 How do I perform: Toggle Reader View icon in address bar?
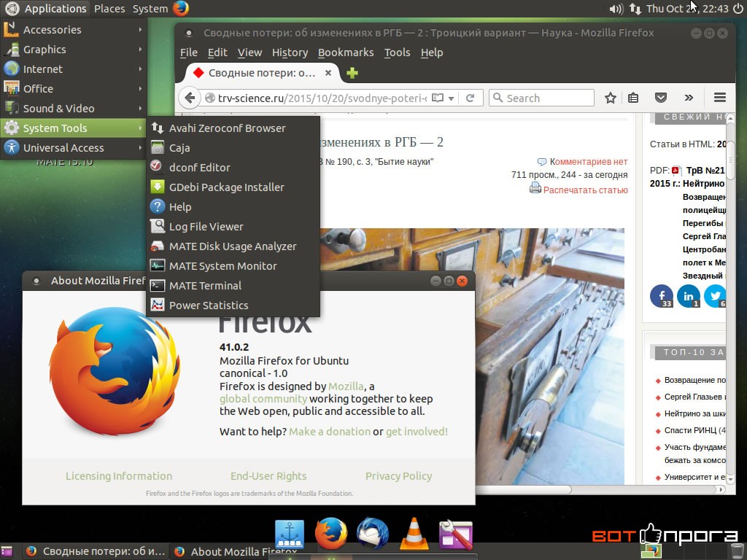[x=438, y=98]
